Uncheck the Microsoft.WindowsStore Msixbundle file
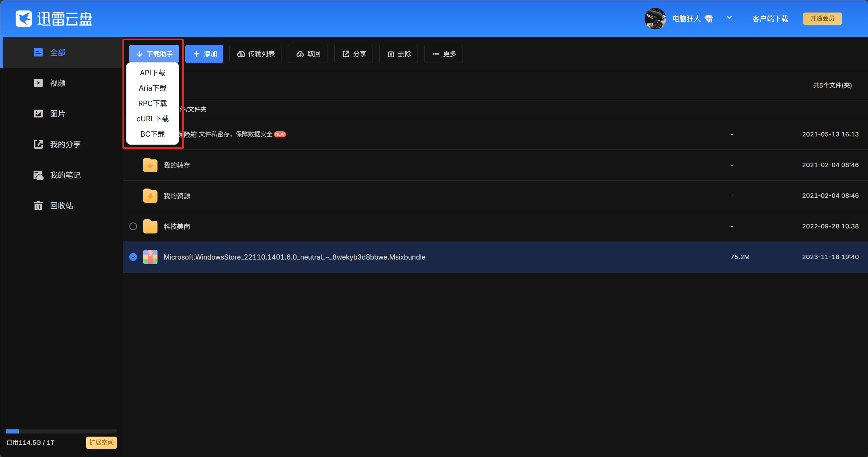The width and height of the screenshot is (868, 457). coord(133,257)
